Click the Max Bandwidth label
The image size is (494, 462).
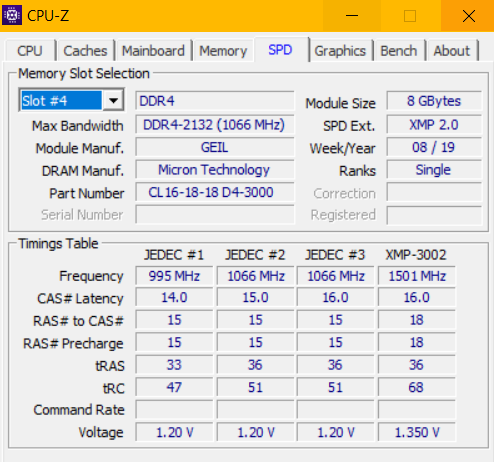(78, 126)
